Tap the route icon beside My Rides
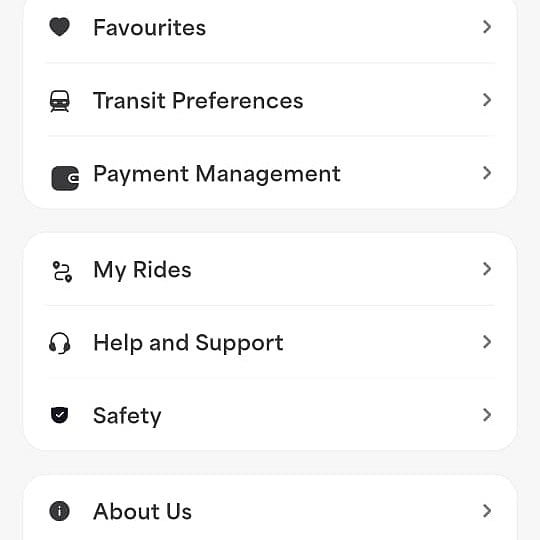Viewport: 540px width, 540px height. [62, 272]
